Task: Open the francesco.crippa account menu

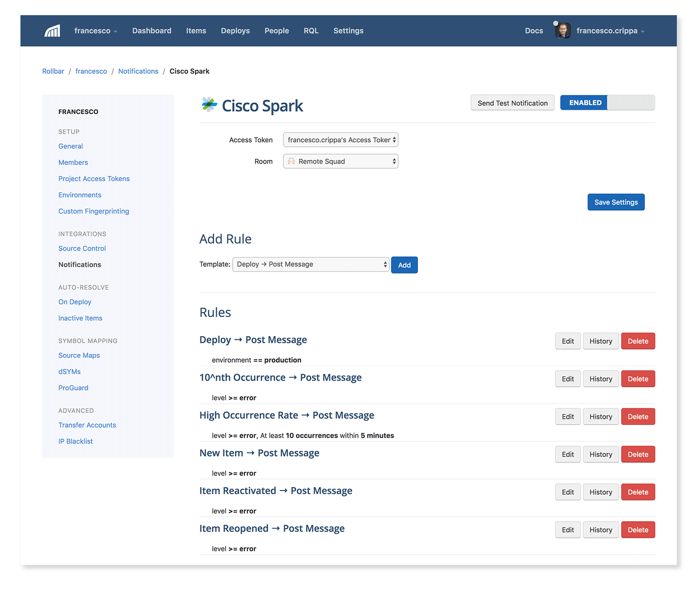Action: [x=610, y=31]
